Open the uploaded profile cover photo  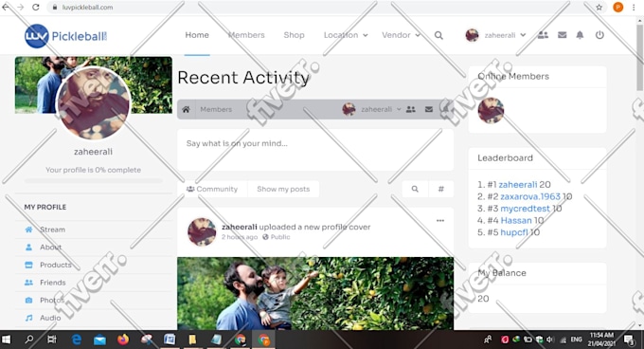[315, 293]
